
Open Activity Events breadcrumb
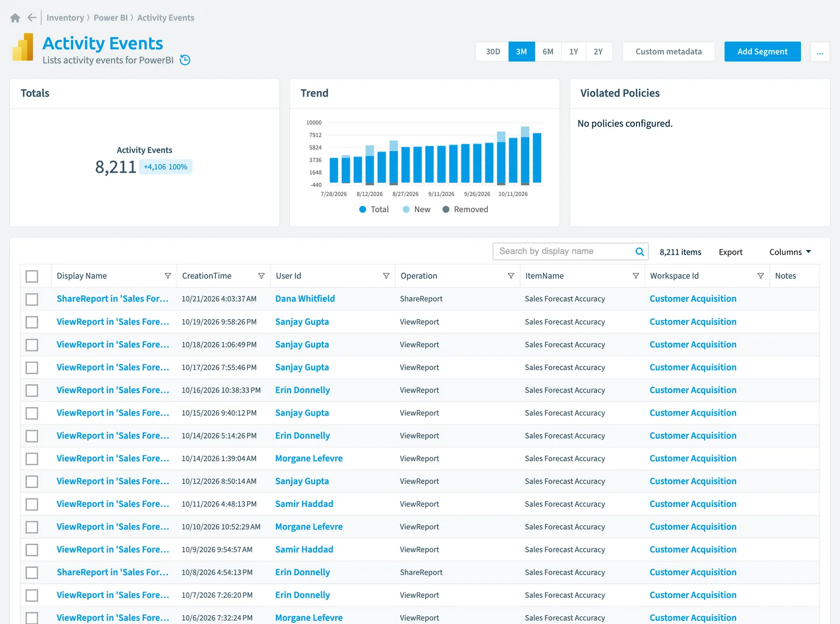click(166, 18)
